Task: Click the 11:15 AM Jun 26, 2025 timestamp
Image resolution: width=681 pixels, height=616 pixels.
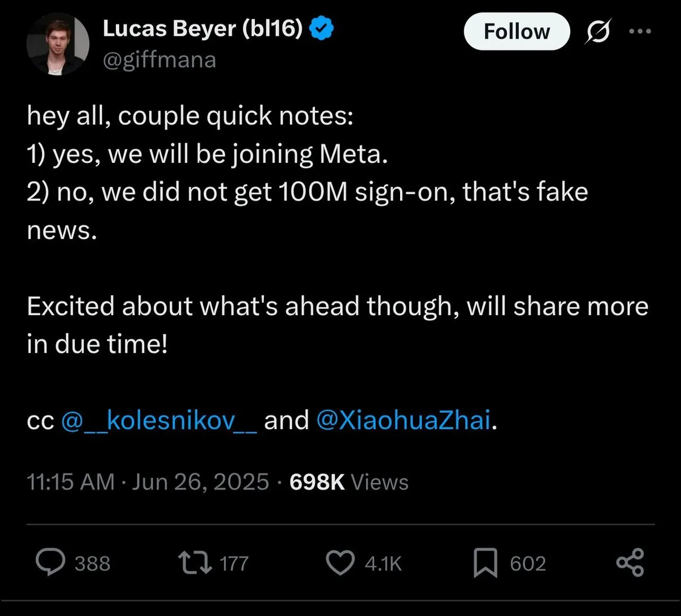Action: [148, 482]
